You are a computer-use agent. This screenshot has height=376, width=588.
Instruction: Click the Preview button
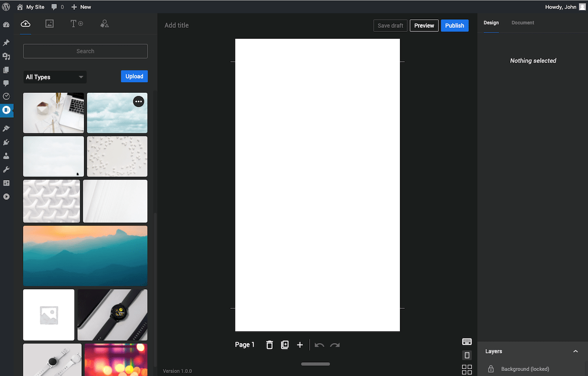point(424,25)
